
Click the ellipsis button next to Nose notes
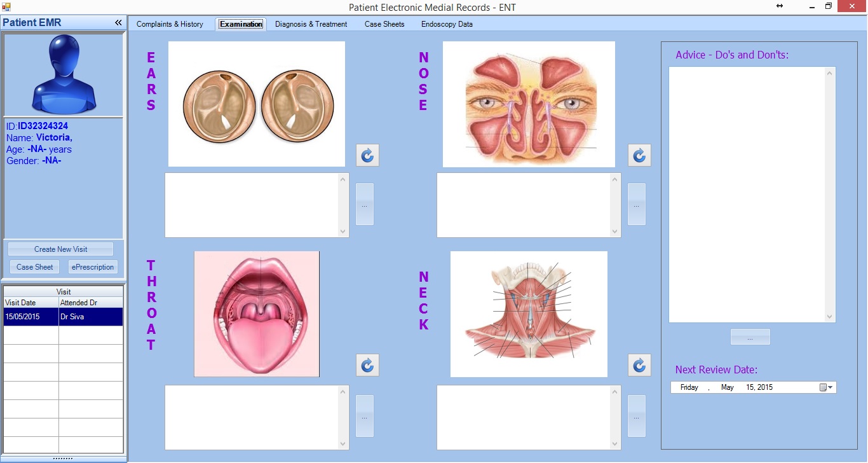tap(636, 205)
